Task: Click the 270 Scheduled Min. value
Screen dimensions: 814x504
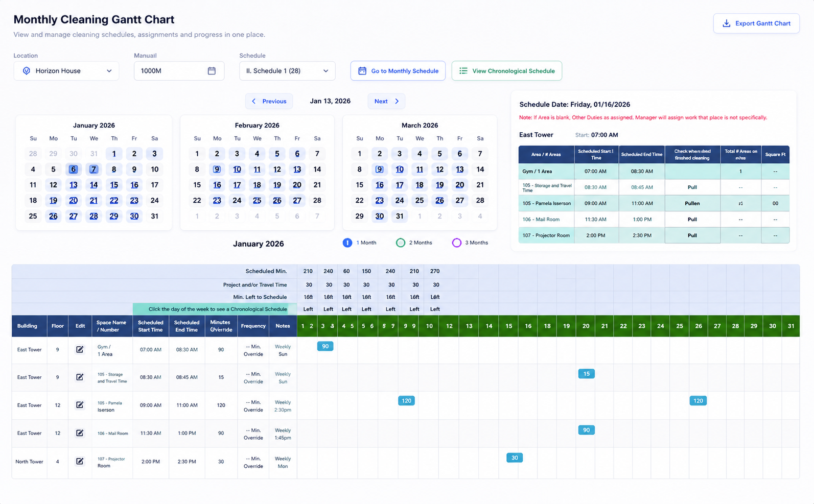Action: tap(435, 271)
